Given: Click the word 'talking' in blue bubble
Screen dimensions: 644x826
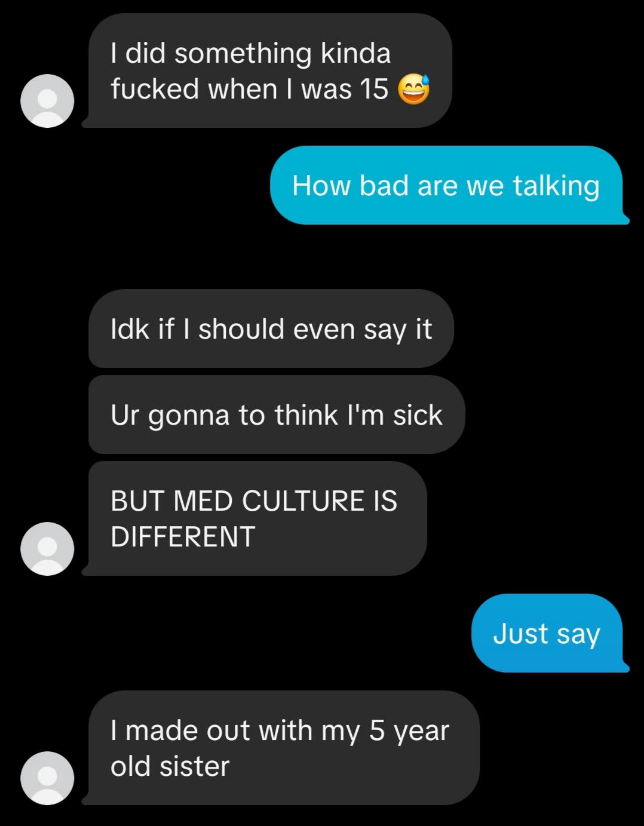Looking at the screenshot, I should click(x=556, y=186).
